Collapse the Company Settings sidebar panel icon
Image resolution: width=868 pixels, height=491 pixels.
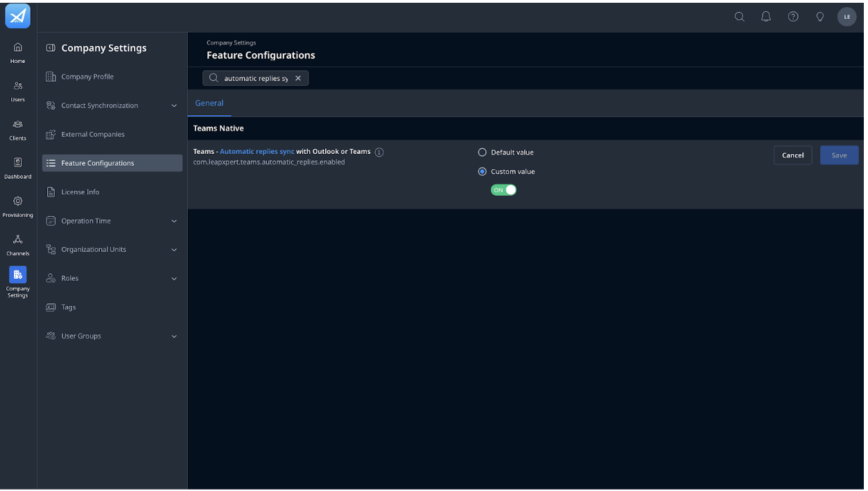51,48
